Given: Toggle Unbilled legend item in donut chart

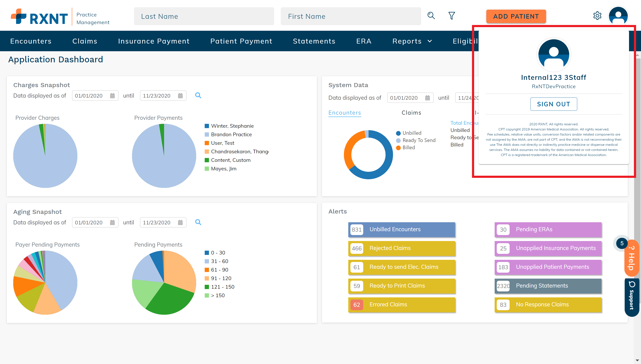Looking at the screenshot, I should click(412, 133).
